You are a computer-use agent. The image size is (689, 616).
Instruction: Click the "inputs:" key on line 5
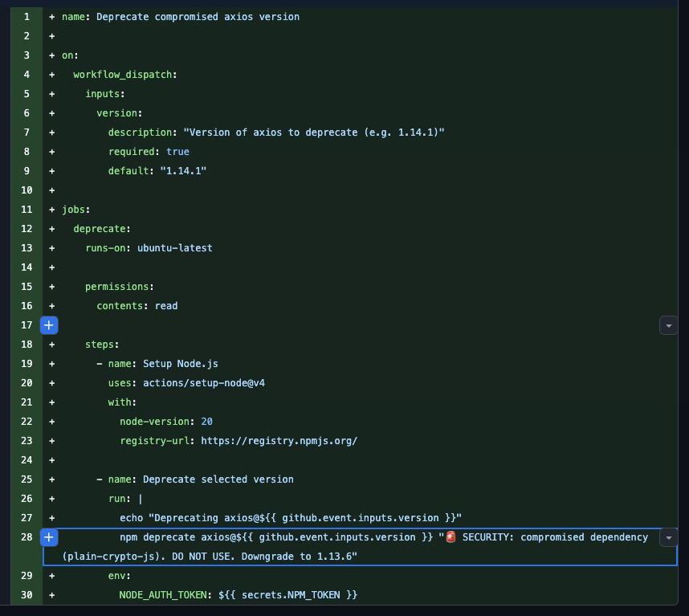[105, 94]
